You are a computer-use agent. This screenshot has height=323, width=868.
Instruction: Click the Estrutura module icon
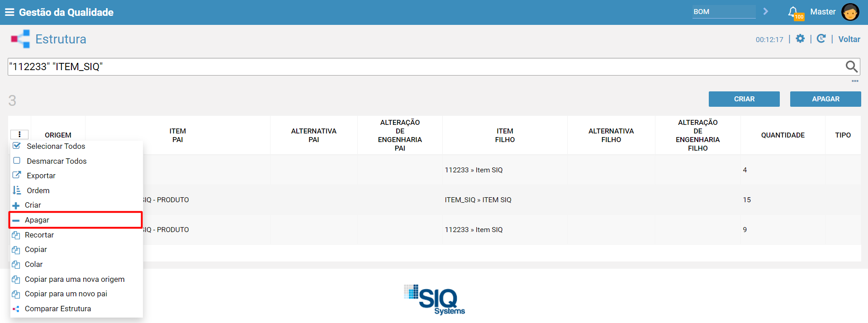(x=20, y=39)
